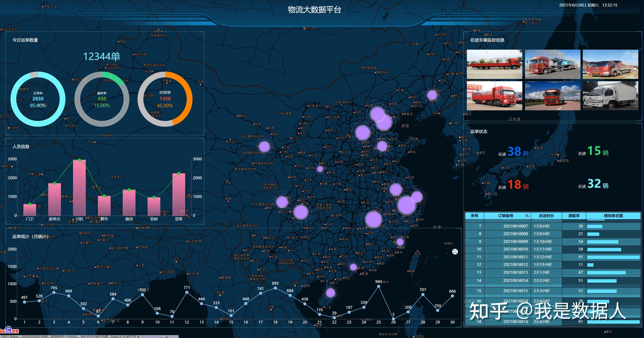Click the fullscreen expand icon on map
The image size is (644, 338).
455,252
